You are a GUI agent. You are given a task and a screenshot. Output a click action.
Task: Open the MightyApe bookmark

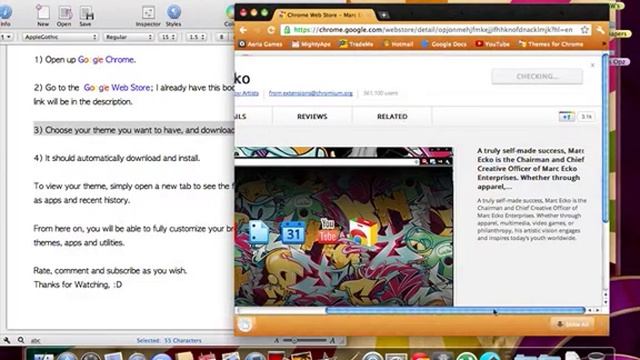pyautogui.click(x=311, y=44)
